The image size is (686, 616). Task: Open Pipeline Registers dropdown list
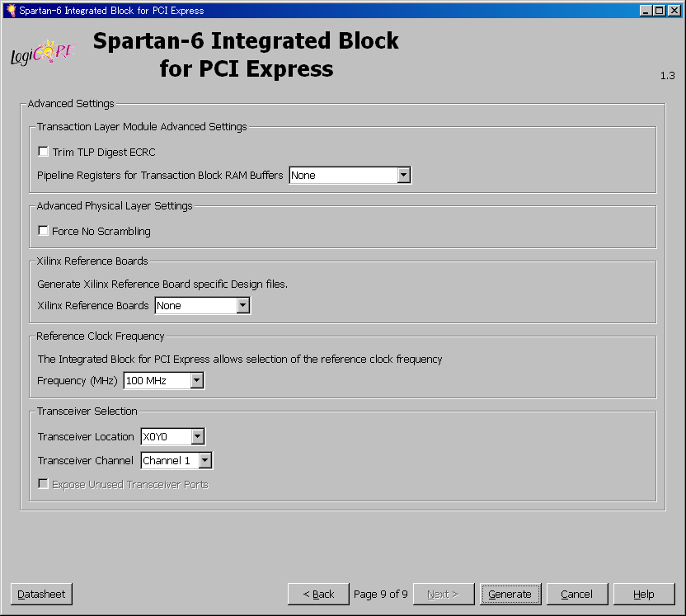click(403, 176)
